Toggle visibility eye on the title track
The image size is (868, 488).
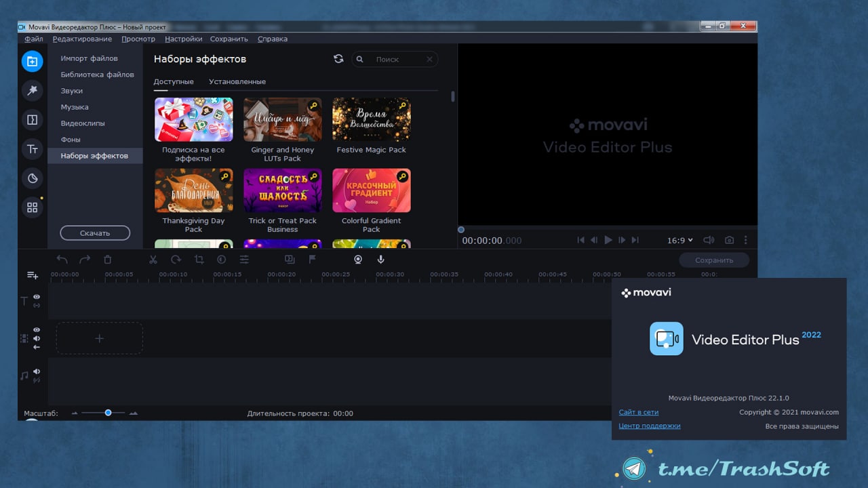37,297
